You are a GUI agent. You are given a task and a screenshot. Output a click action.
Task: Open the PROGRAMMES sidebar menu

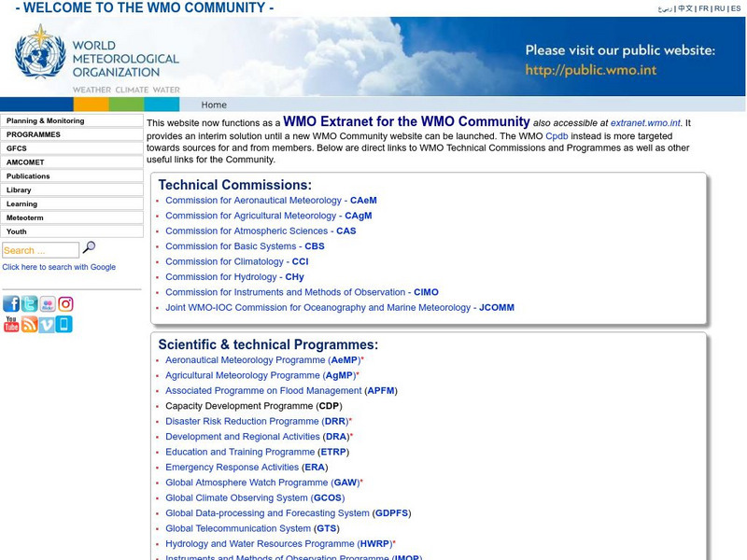click(x=33, y=133)
